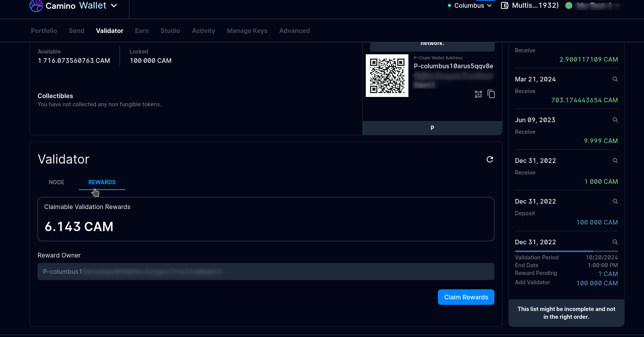Navigate to the Earn page
Viewport: 644px width, 337px height.
click(142, 31)
